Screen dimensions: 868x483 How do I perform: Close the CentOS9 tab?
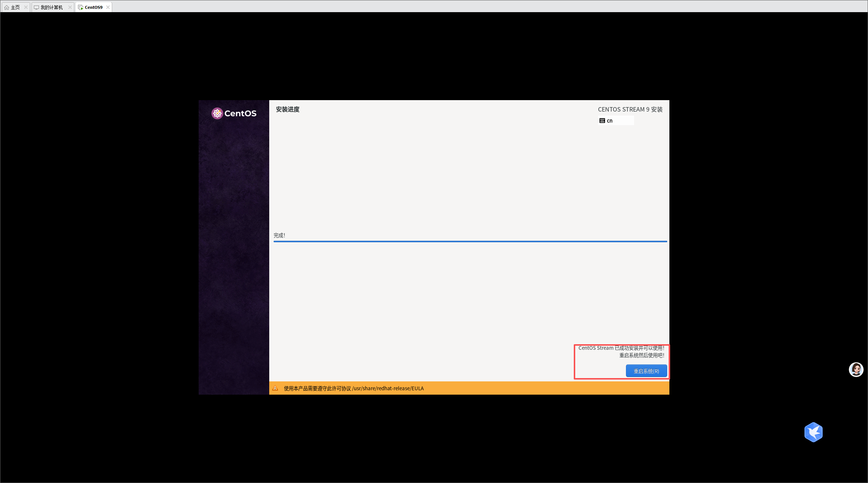click(x=108, y=7)
